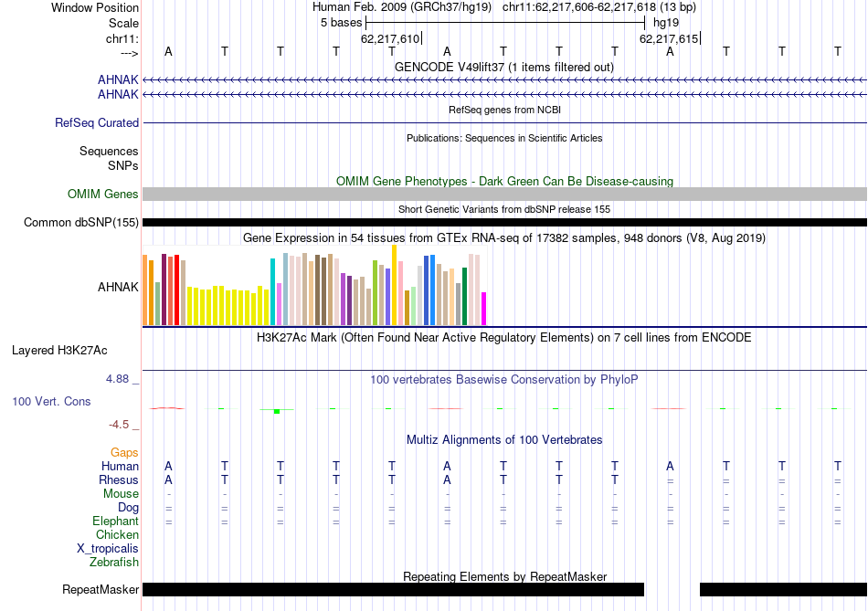Click the Layered H3K27Ac track label
The width and height of the screenshot is (868, 611).
[x=59, y=351]
